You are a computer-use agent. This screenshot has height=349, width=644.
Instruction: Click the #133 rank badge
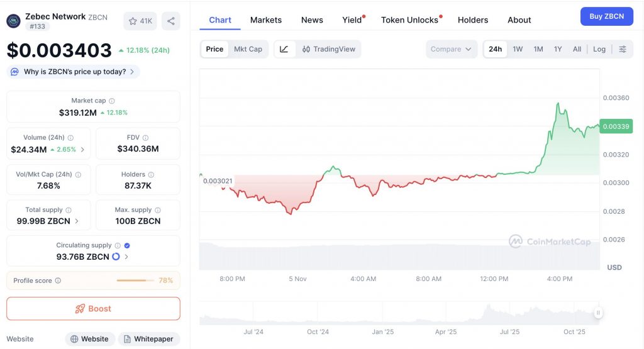[x=37, y=26]
